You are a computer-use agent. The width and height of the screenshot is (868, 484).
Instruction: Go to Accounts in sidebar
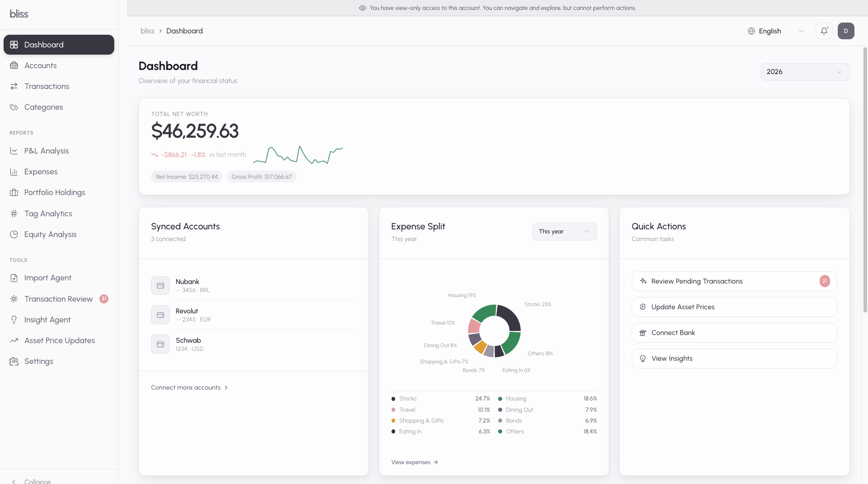click(59, 65)
